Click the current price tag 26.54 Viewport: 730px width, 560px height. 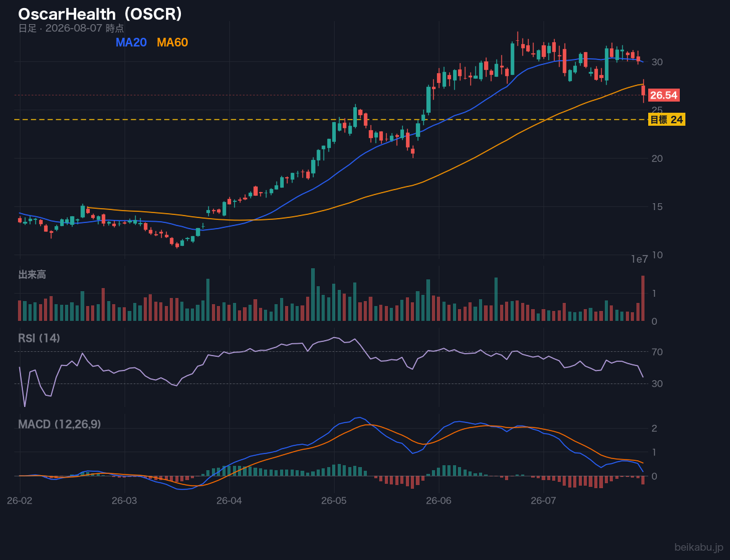[664, 95]
